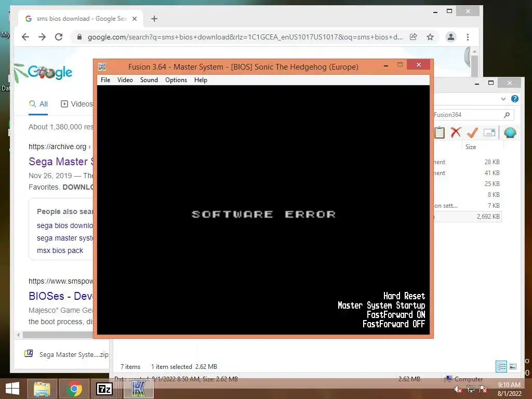Click the search magnifier in Explorer

pos(507,115)
